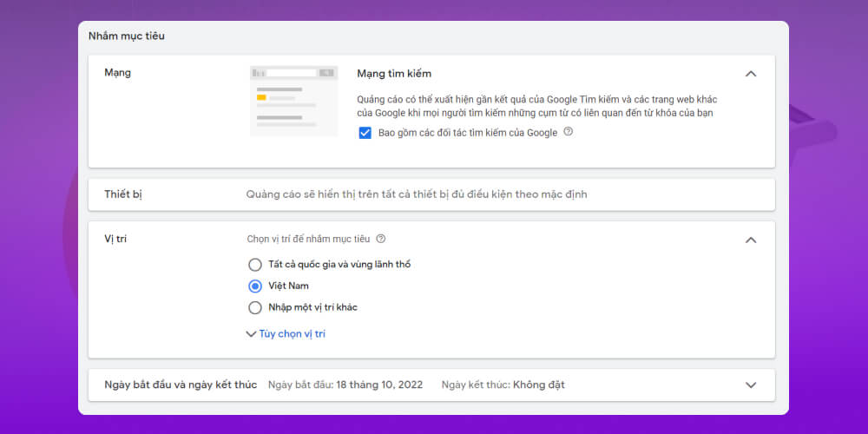
Task: Choose Nhập một vị trí khác option
Action: pos(254,307)
